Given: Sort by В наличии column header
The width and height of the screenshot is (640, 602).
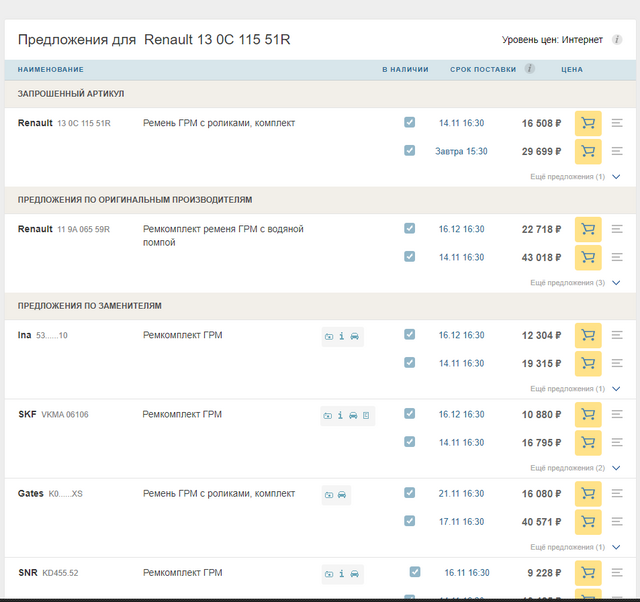Looking at the screenshot, I should point(405,70).
